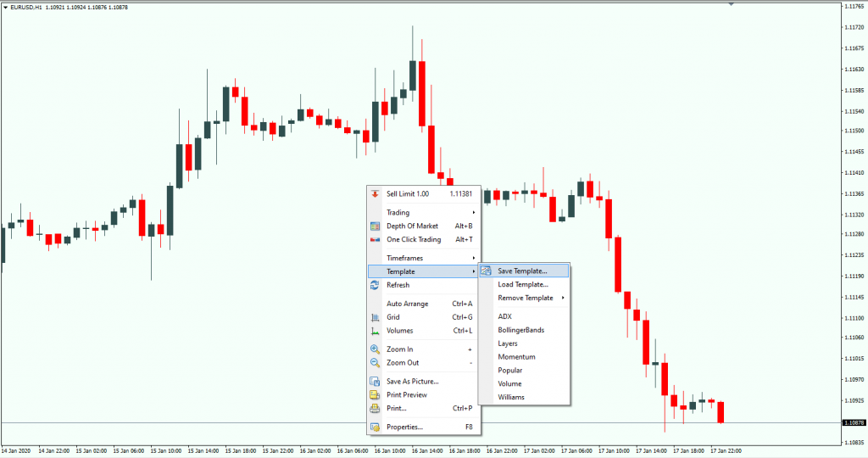Click the Depth Of Market icon

[375, 226]
